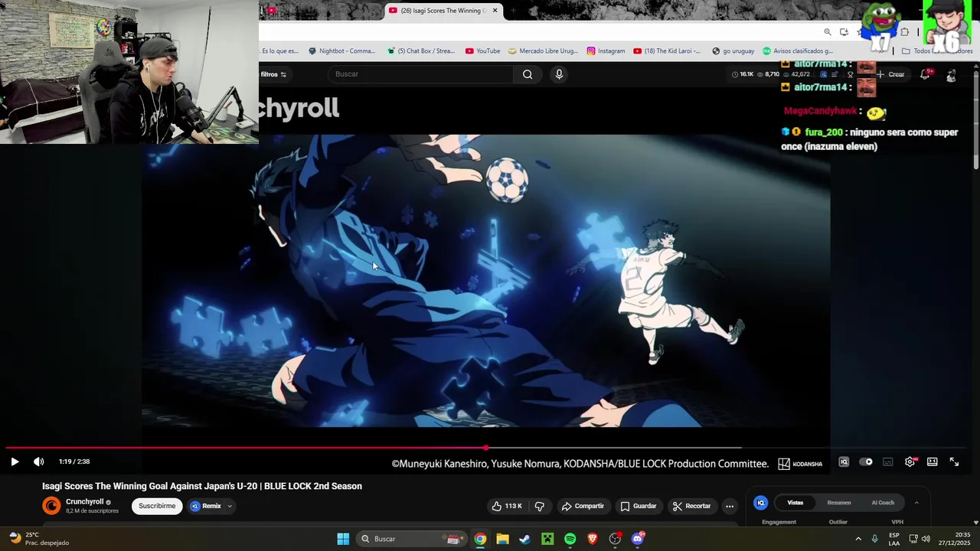The height and width of the screenshot is (551, 980).
Task: Open the Chat Box / Stream bookmark
Action: pos(420,51)
